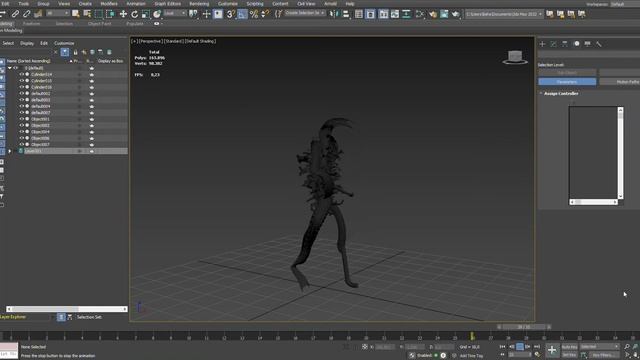This screenshot has width=640, height=360.
Task: Toggle visibility eye of Cylinder014
Action: tap(22, 74)
